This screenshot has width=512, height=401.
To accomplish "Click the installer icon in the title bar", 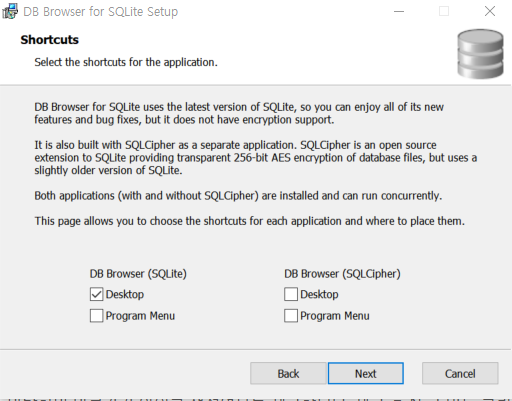I will coord(10,11).
